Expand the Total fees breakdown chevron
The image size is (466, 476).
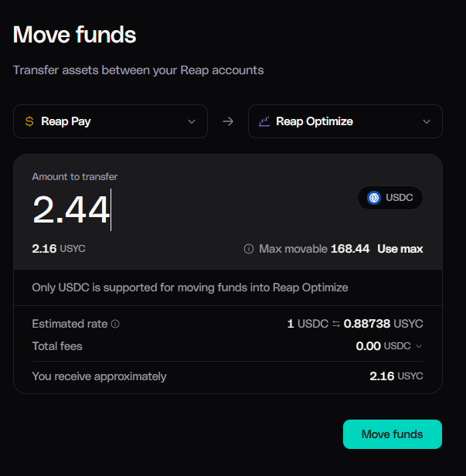click(419, 346)
